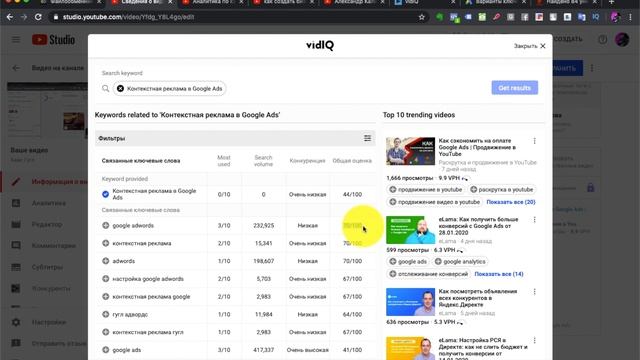Image resolution: width=640 pixels, height=360 pixels.
Task: Sort by Most used column
Action: pos(224,161)
